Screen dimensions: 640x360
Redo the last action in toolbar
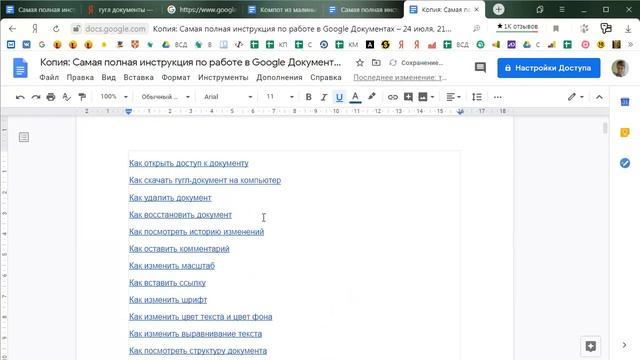pos(36,97)
